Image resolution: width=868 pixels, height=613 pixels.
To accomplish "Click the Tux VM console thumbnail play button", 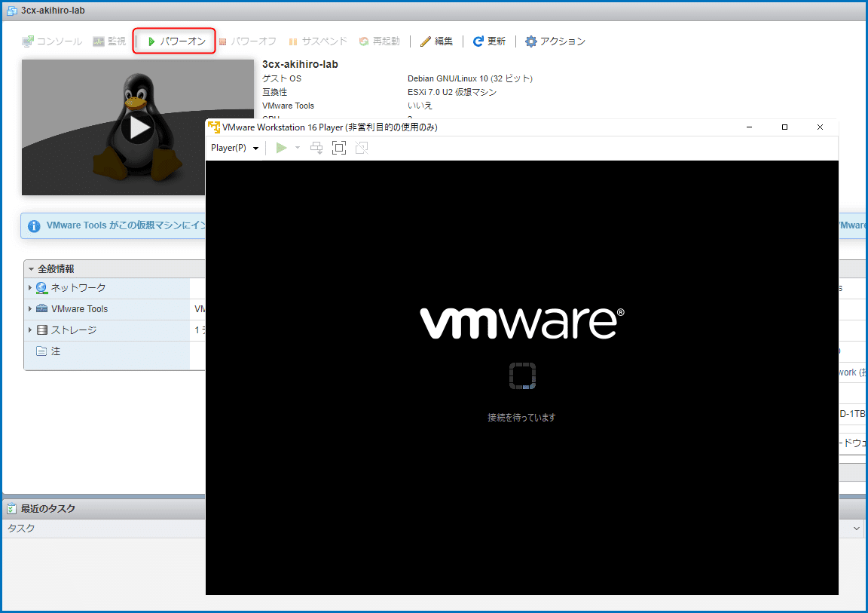I will pos(138,127).
